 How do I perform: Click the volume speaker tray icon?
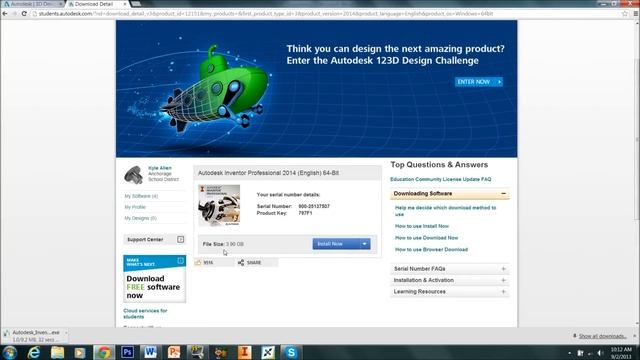click(600, 353)
